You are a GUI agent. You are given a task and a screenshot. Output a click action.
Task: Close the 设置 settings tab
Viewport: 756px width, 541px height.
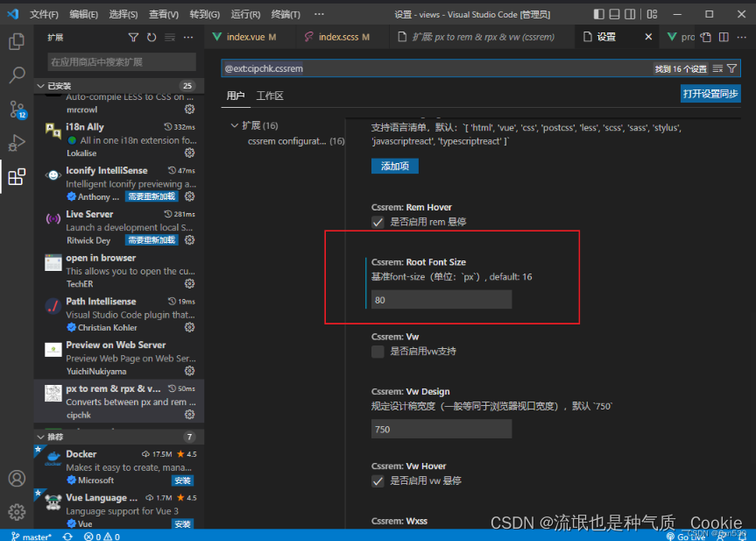(x=648, y=37)
